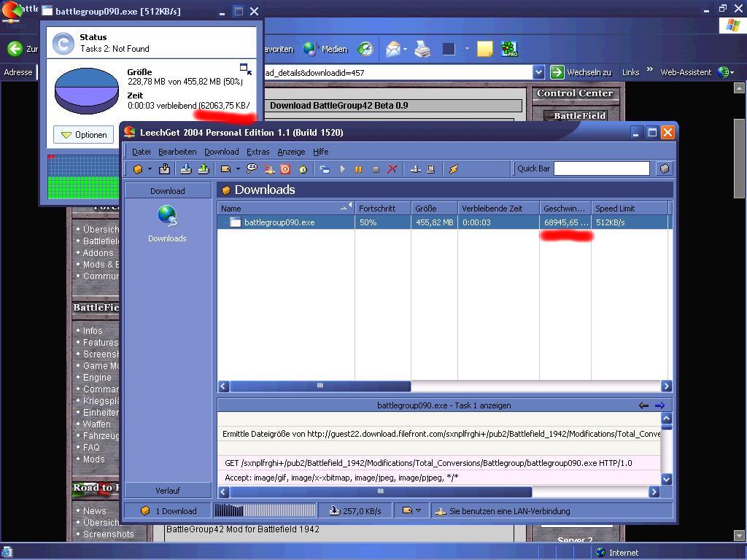747x560 pixels.
Task: Click the stop download square icon
Action: pos(376,169)
